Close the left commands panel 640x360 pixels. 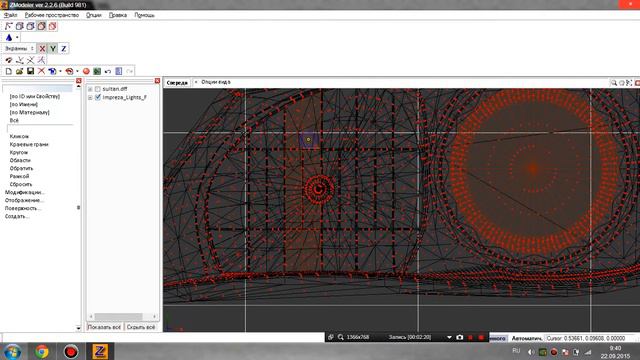click(78, 81)
